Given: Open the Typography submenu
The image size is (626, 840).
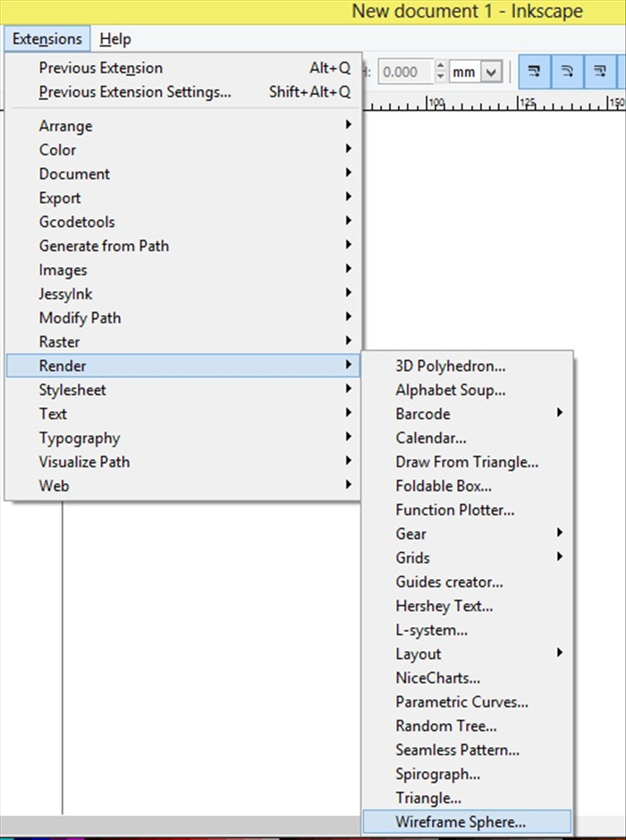Looking at the screenshot, I should 182,438.
